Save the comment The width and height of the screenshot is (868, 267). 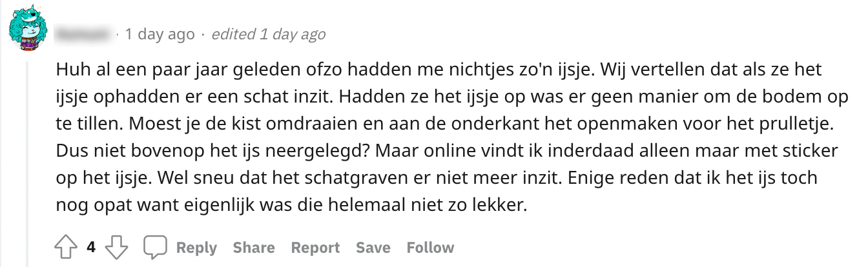point(373,248)
